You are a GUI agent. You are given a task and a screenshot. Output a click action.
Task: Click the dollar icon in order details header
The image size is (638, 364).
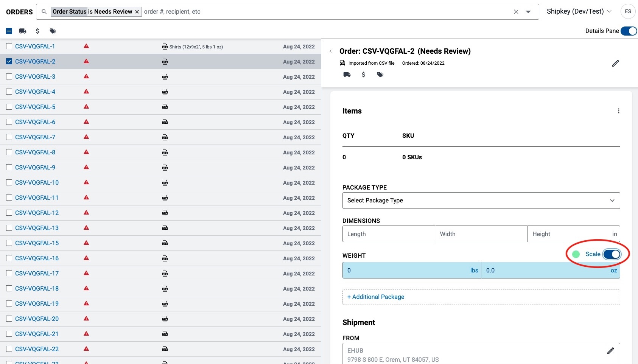363,75
